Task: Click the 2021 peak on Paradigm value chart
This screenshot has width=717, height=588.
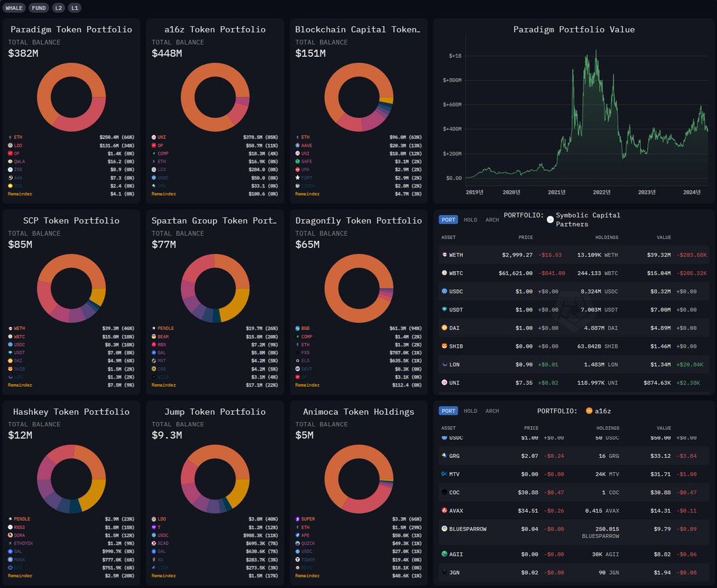Action: 596,53
